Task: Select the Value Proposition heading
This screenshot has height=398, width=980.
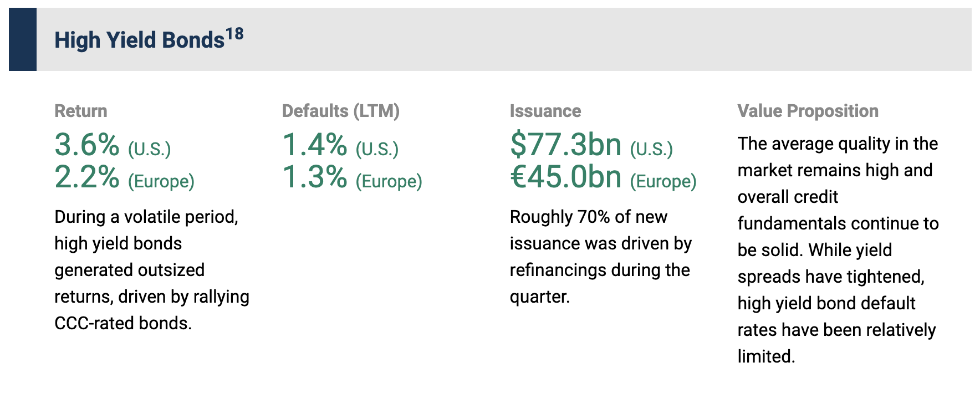Action: click(808, 111)
